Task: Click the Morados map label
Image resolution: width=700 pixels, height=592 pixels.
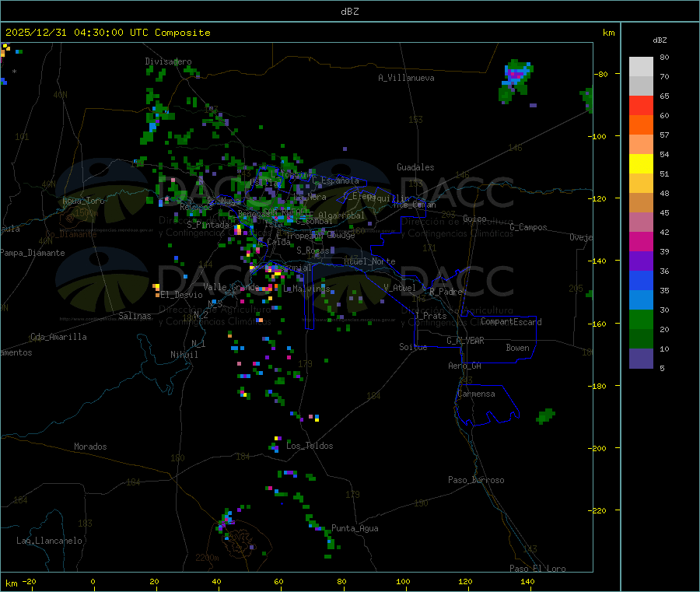Action: pyautogui.click(x=90, y=447)
